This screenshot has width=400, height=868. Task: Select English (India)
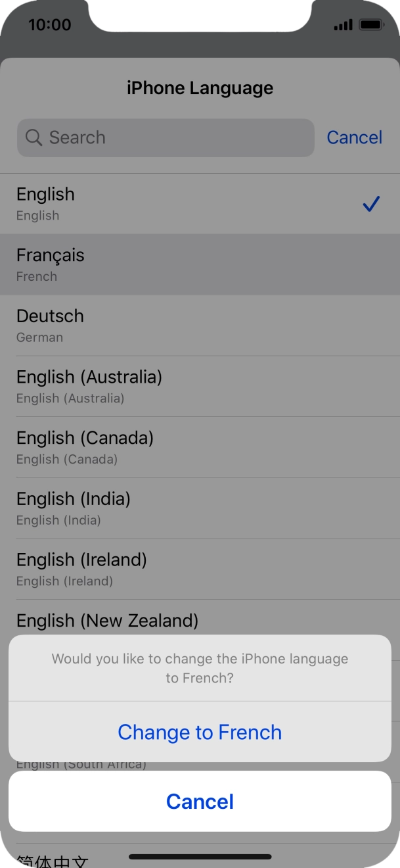74,506
